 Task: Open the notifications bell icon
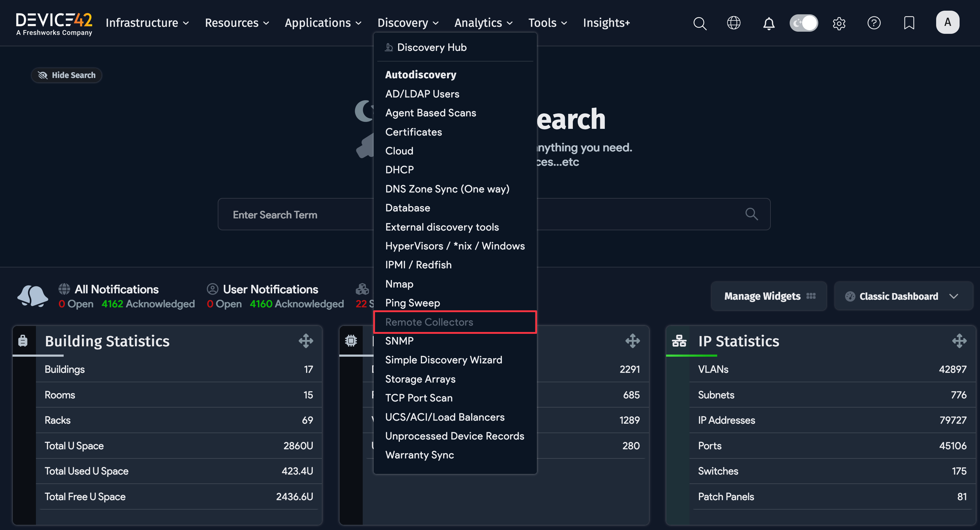[769, 23]
